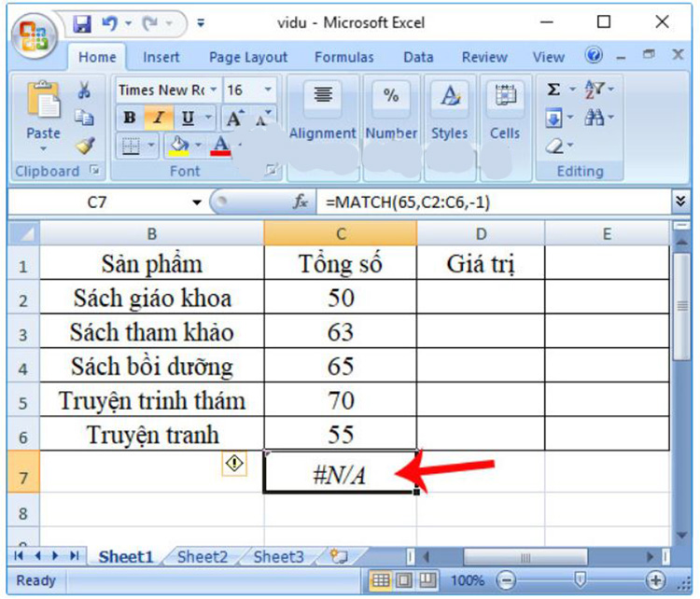Click the Paste clipboard icon
The width and height of the screenshot is (700, 599).
[43, 101]
